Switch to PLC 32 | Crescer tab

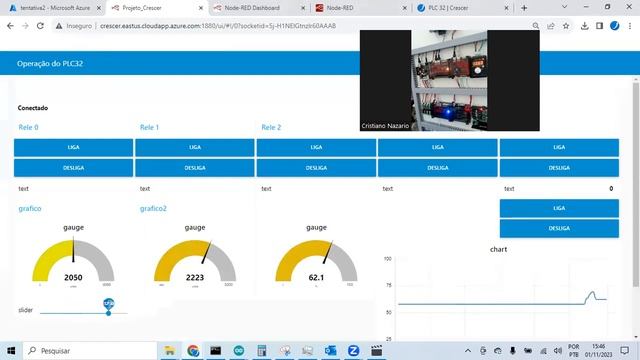pos(448,8)
